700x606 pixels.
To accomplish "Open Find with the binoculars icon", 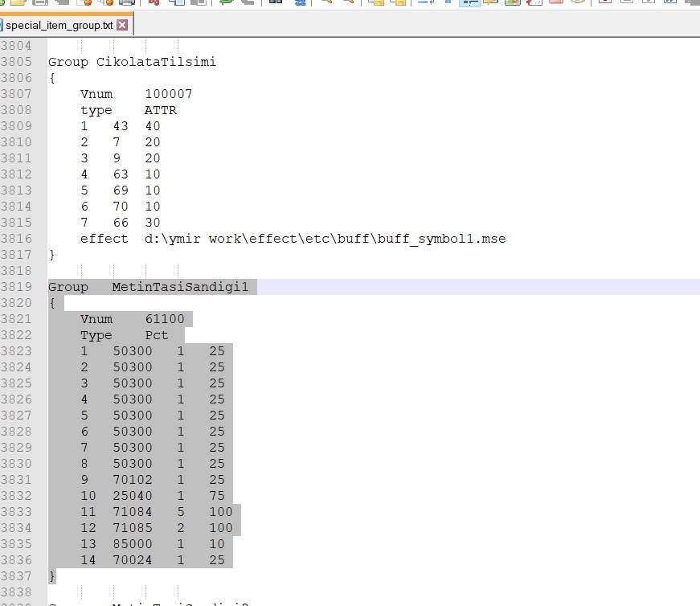I will 276,2.
